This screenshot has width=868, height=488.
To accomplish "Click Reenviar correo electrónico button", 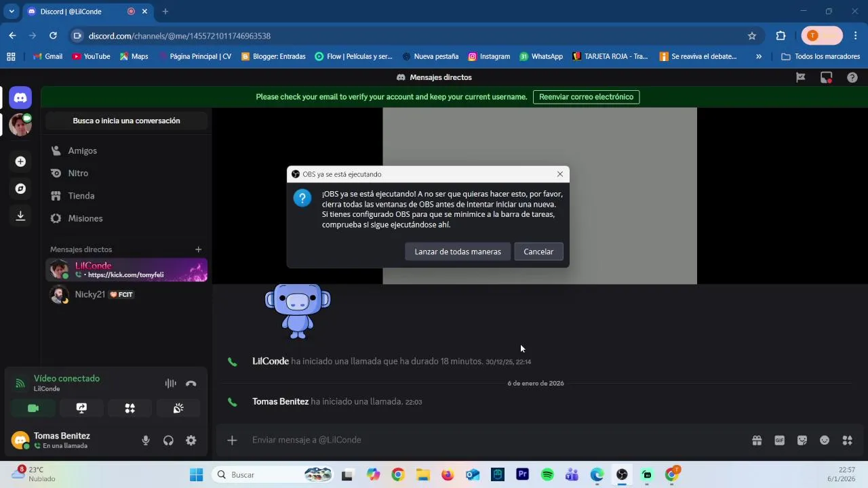I will point(586,97).
